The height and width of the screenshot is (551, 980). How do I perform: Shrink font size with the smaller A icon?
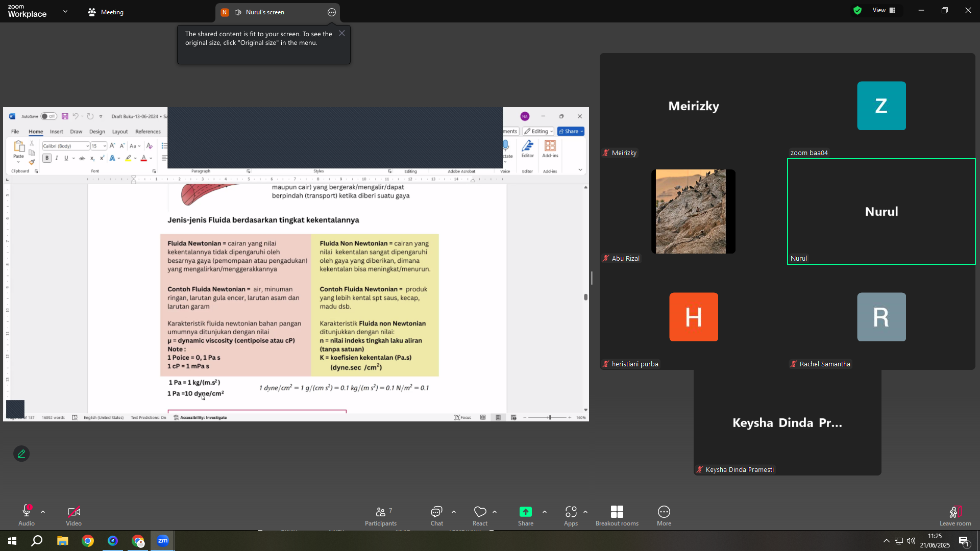(122, 146)
